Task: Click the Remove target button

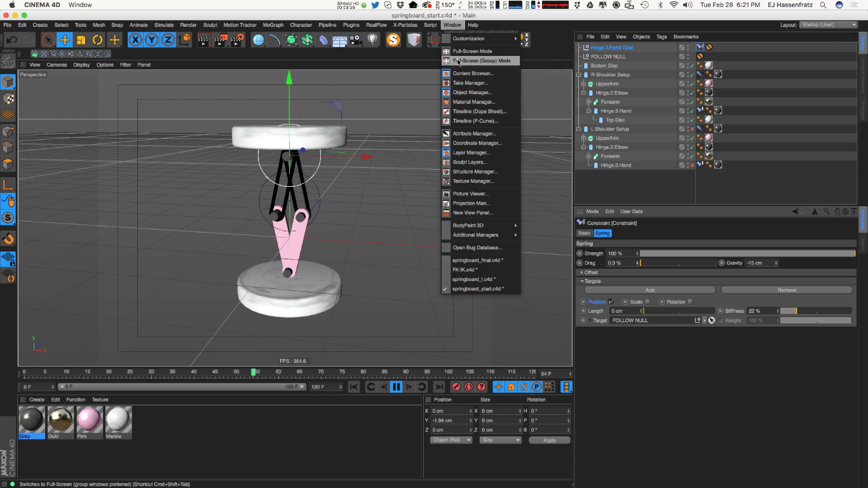Action: tap(787, 290)
